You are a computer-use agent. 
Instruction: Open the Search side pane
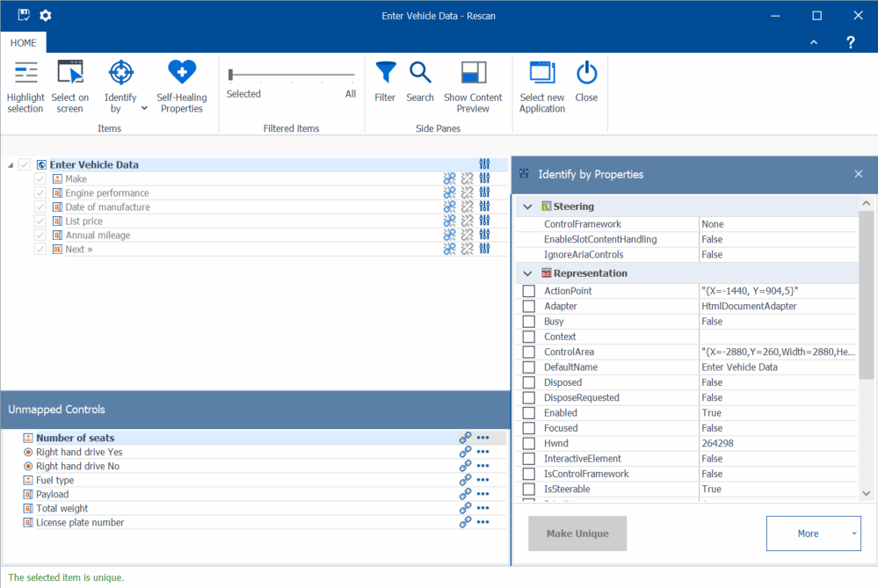coord(420,74)
